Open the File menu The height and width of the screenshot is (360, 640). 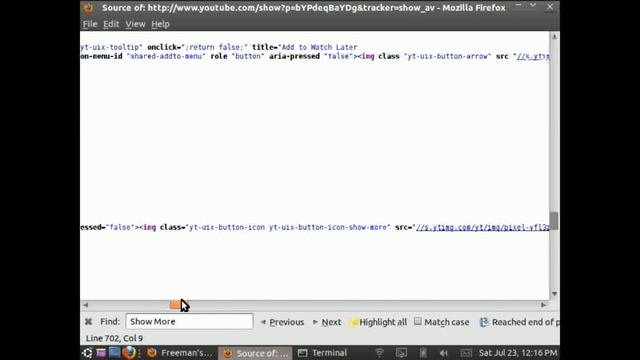tap(90, 24)
